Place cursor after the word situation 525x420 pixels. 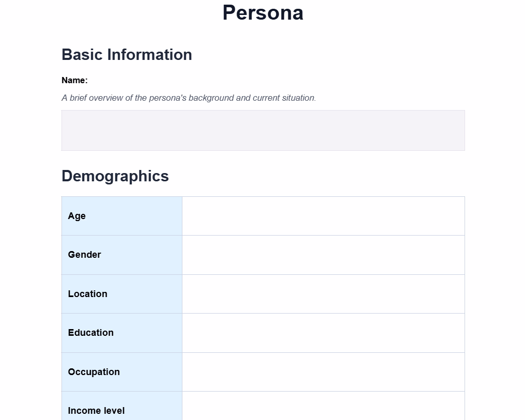(x=314, y=98)
